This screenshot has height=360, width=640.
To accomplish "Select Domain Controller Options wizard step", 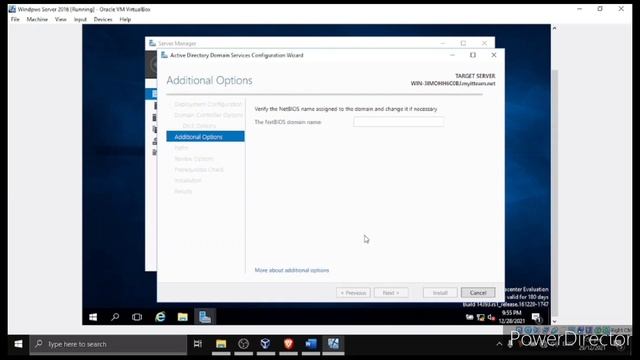I will tap(208, 115).
